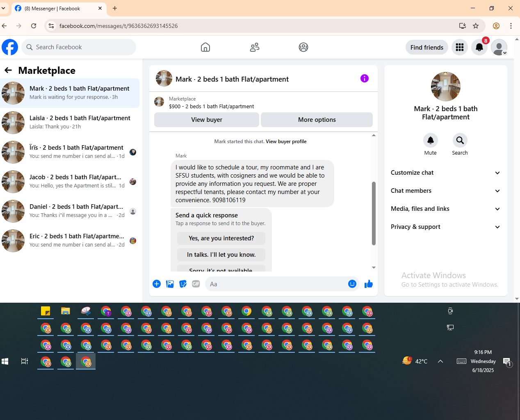Viewport: 520px width, 420px height.
Task: Open Ïrïs's apartment conversation
Action: pyautogui.click(x=70, y=152)
